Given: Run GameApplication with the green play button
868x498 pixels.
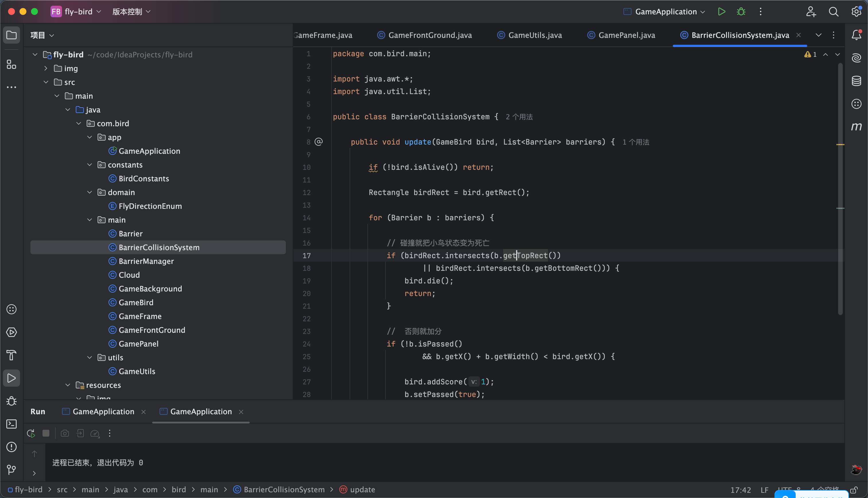Looking at the screenshot, I should 722,12.
